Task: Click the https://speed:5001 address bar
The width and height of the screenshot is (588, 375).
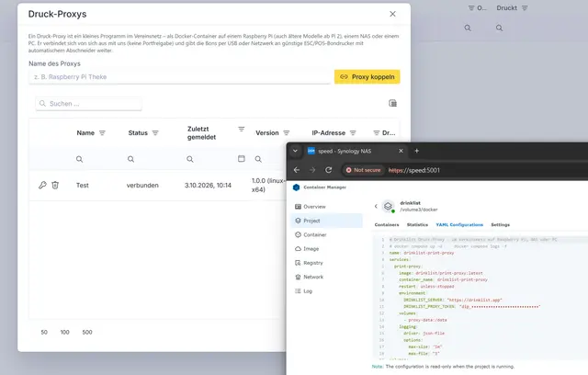Action: pos(413,170)
